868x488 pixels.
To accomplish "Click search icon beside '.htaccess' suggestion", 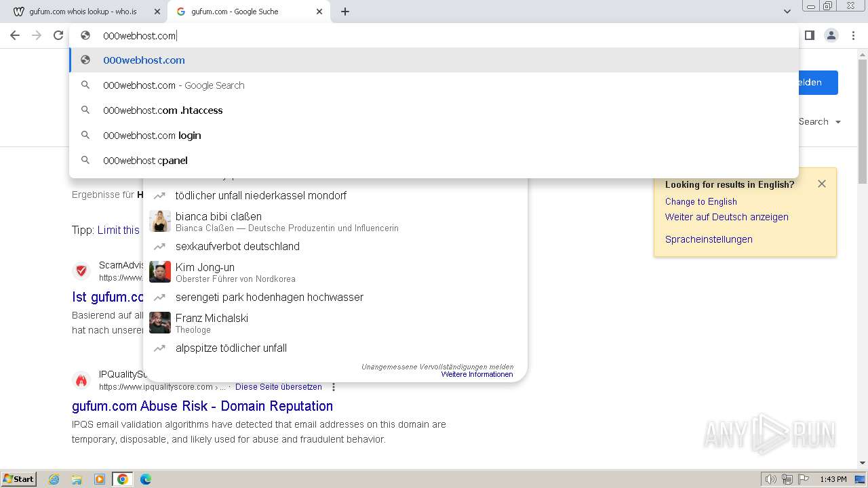I will pos(85,110).
